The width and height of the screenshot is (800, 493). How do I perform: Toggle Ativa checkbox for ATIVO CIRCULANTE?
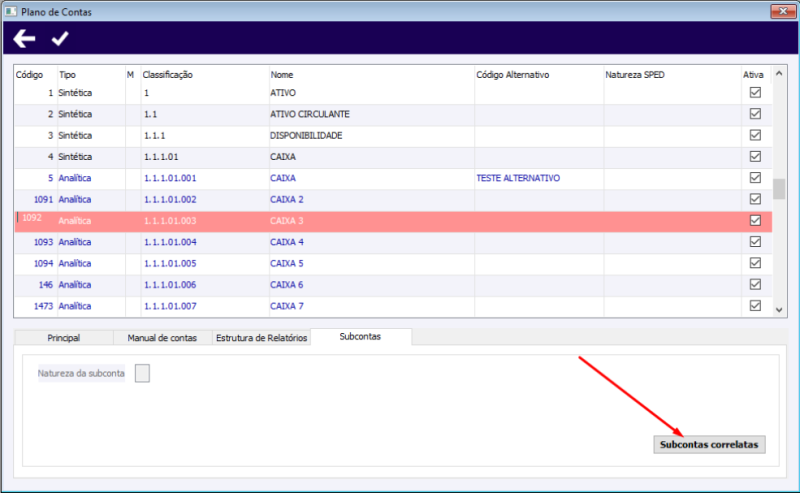pyautogui.click(x=755, y=114)
